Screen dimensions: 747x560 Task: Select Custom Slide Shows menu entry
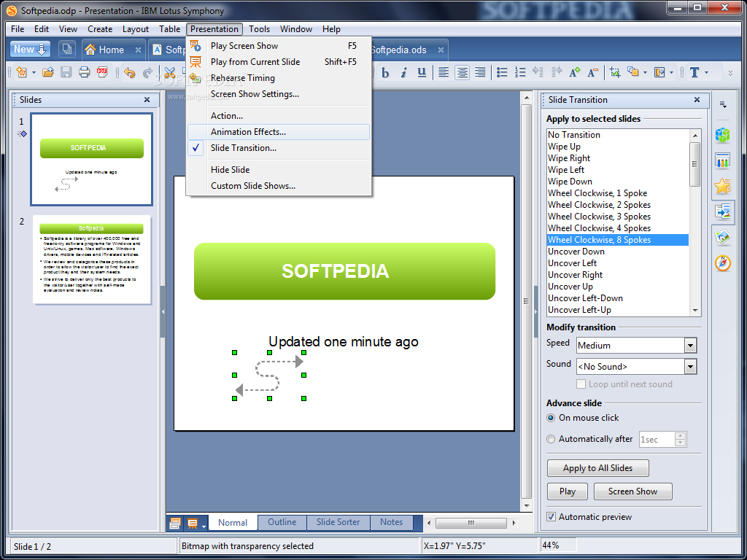[279, 186]
